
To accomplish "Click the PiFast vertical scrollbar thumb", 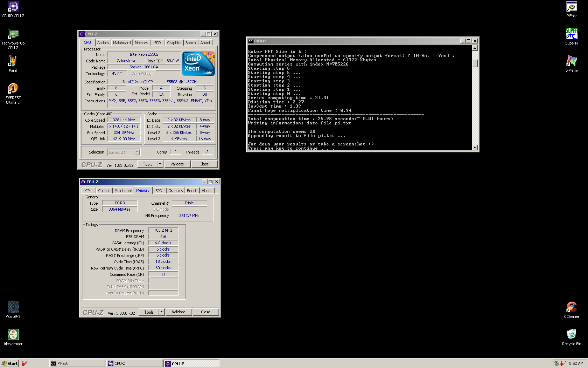I will pyautogui.click(x=475, y=63).
